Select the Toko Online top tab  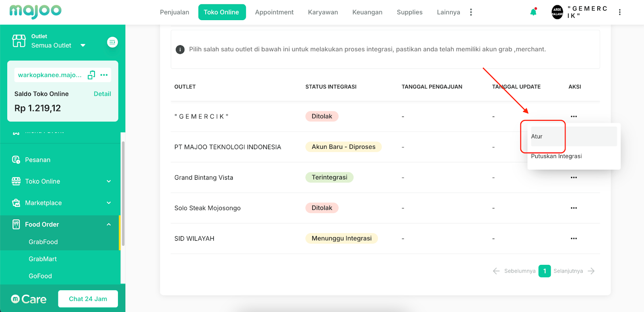222,12
